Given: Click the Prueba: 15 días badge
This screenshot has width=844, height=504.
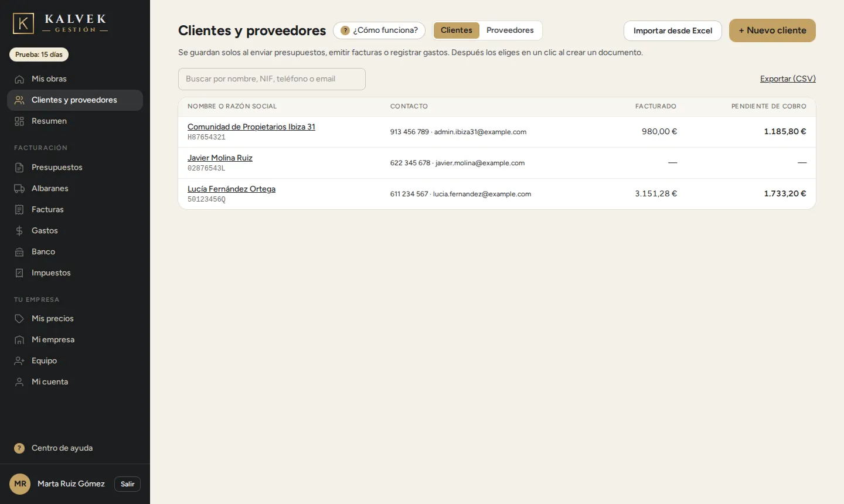Looking at the screenshot, I should point(39,55).
